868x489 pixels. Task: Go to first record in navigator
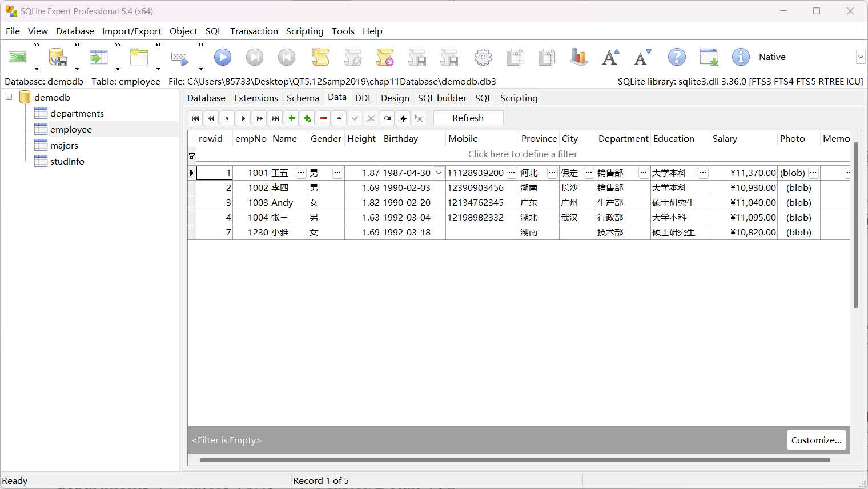pyautogui.click(x=195, y=118)
